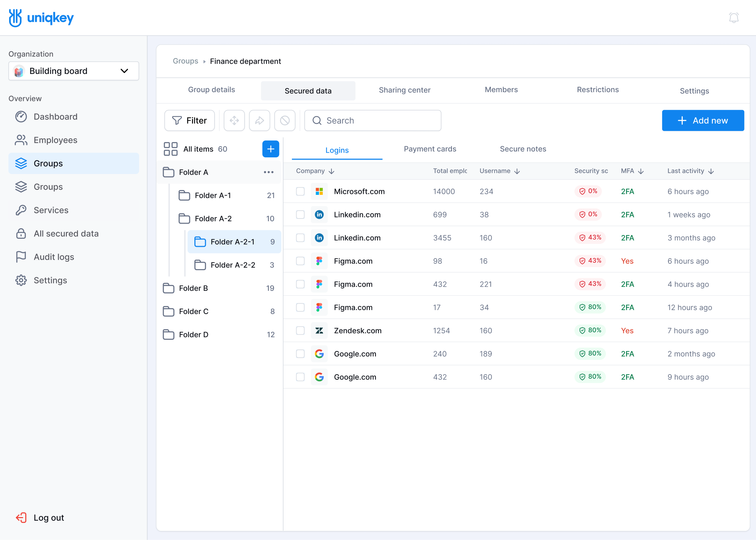
Task: Open Audit logs in sidebar
Action: click(54, 257)
